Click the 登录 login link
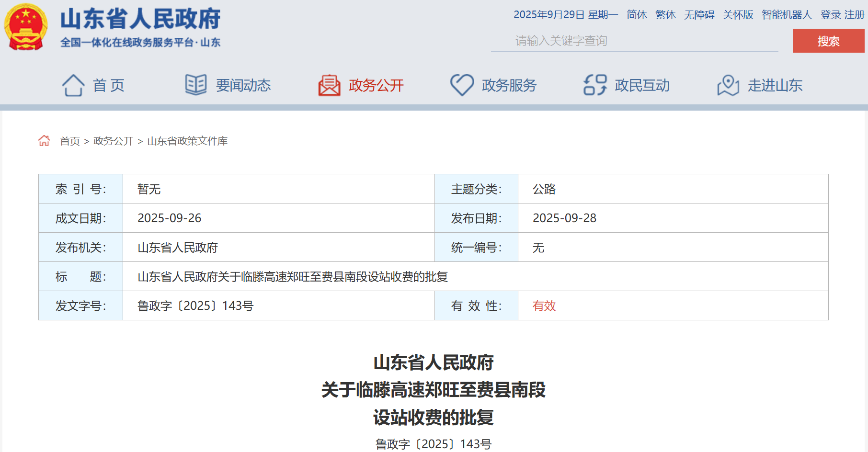 click(x=831, y=15)
